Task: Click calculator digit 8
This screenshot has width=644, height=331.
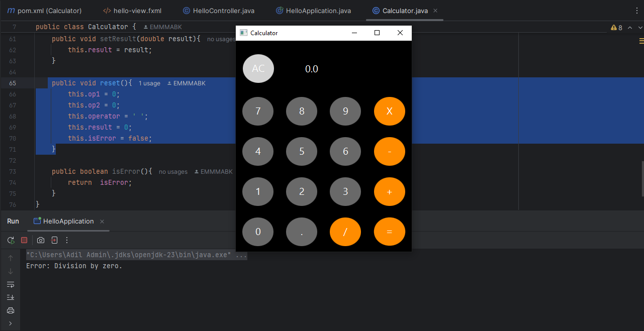Action: point(302,111)
